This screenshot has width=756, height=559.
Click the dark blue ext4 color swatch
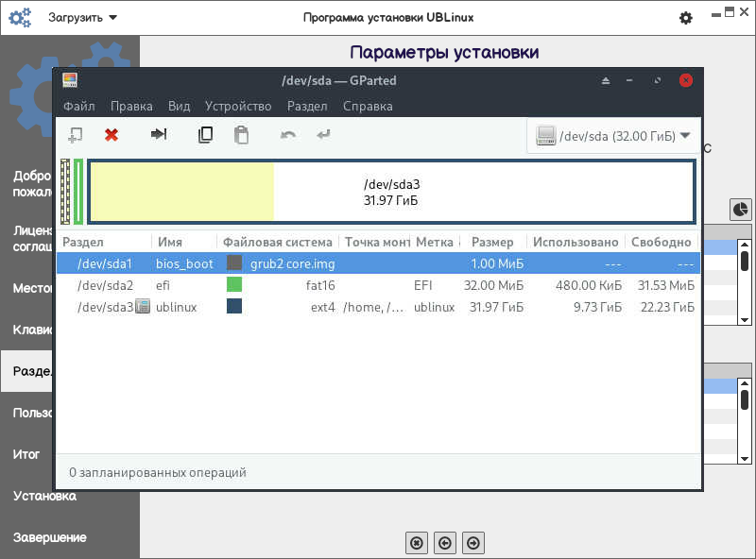pyautogui.click(x=234, y=307)
